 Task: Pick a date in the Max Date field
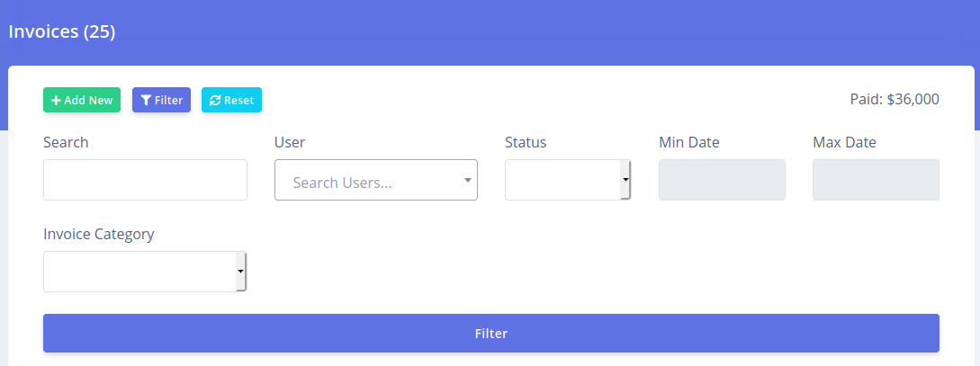coord(876,180)
